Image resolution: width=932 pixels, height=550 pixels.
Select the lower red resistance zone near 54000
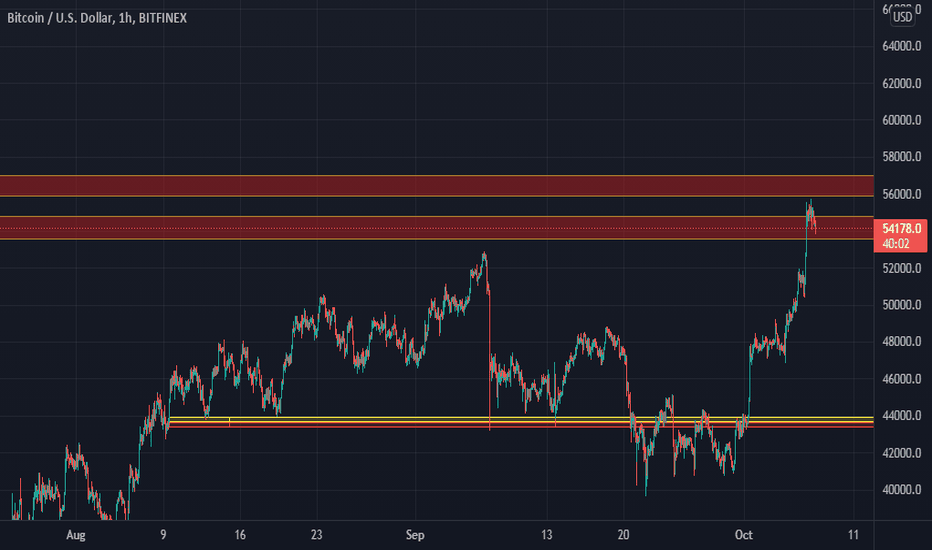pos(437,228)
